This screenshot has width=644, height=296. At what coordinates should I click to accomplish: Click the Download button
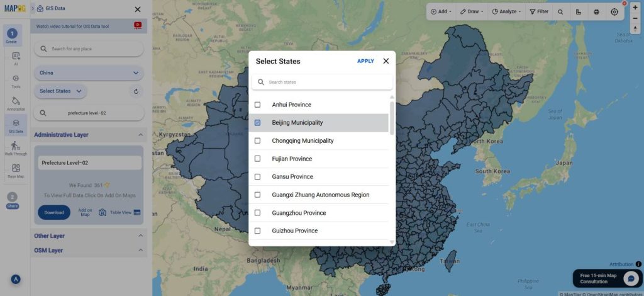click(54, 212)
